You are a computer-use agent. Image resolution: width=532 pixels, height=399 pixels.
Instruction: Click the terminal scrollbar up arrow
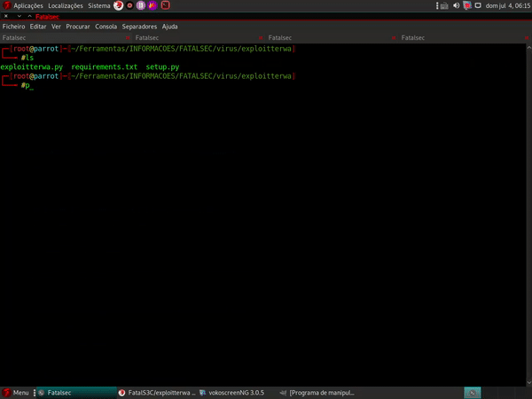529,48
